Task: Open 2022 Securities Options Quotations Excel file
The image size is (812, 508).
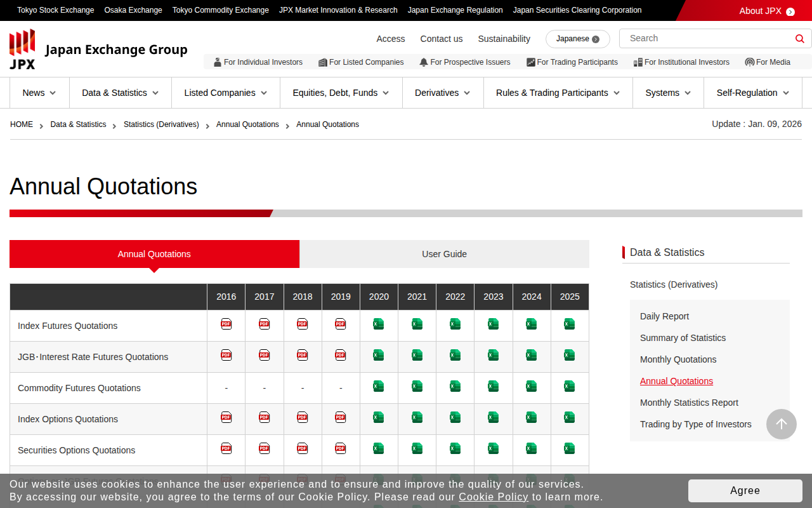Action: tap(455, 449)
